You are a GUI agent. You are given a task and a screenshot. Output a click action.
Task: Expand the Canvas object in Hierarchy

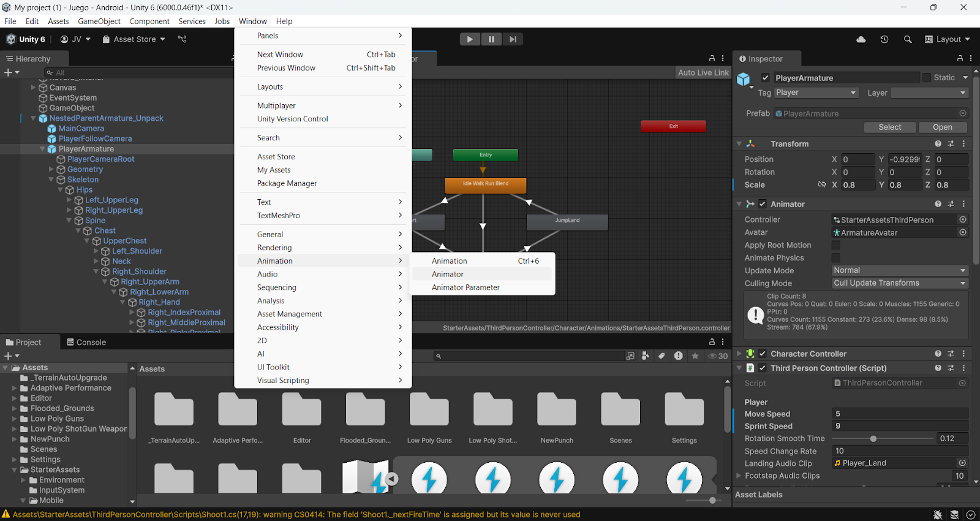[34, 88]
